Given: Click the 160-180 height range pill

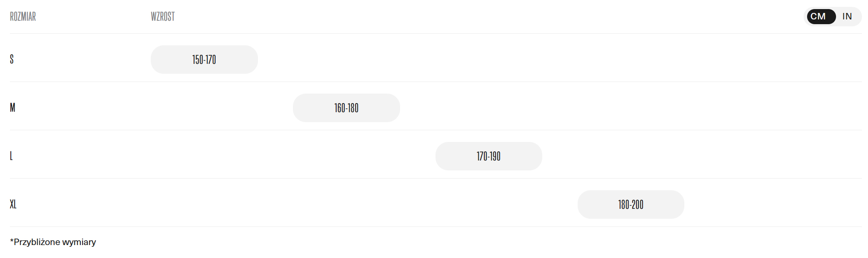Looking at the screenshot, I should click(x=346, y=108).
